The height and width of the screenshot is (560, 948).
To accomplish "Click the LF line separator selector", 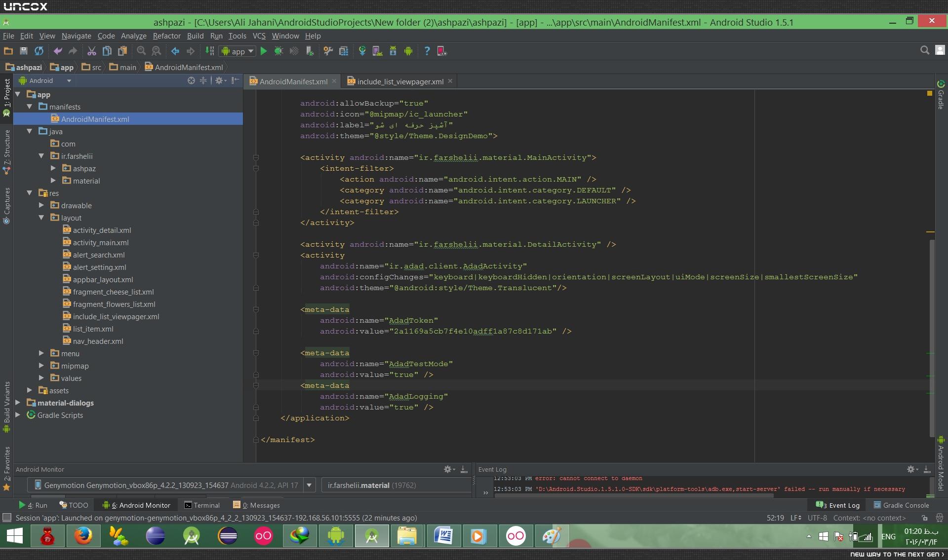I will coord(795,518).
